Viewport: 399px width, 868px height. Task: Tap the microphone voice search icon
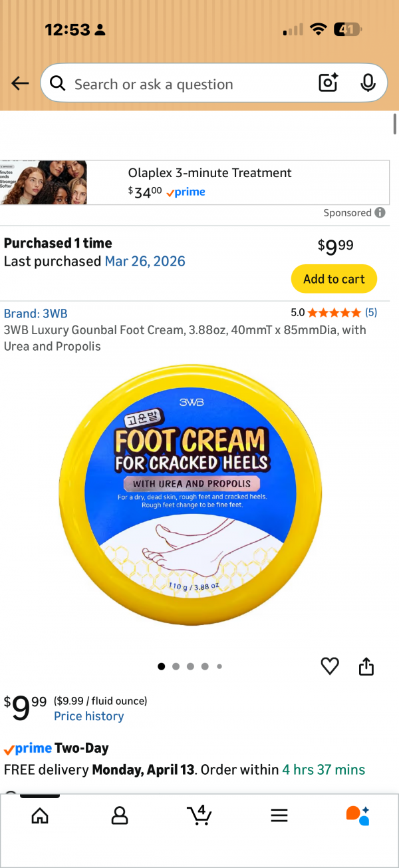pyautogui.click(x=368, y=83)
